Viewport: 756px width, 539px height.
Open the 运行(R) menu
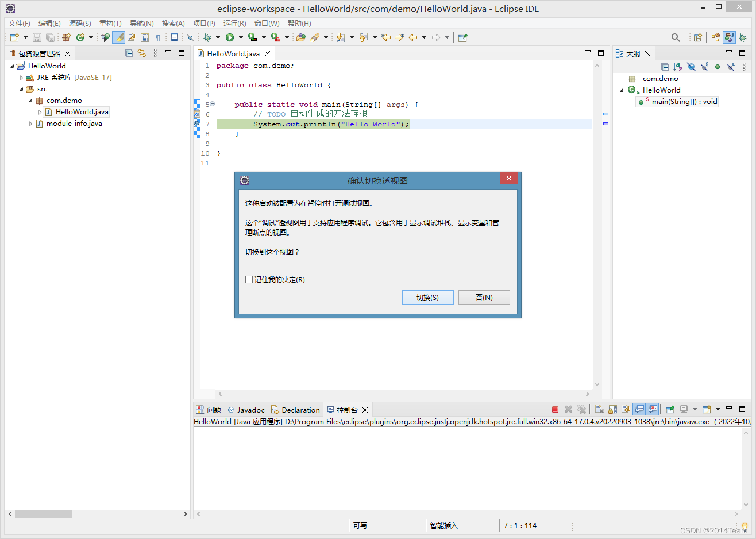pyautogui.click(x=234, y=24)
